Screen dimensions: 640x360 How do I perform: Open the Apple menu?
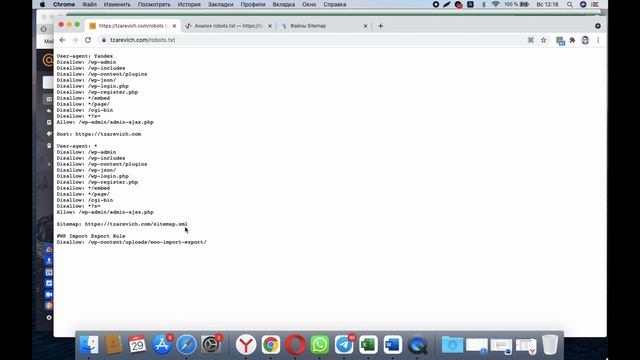pos(42,4)
